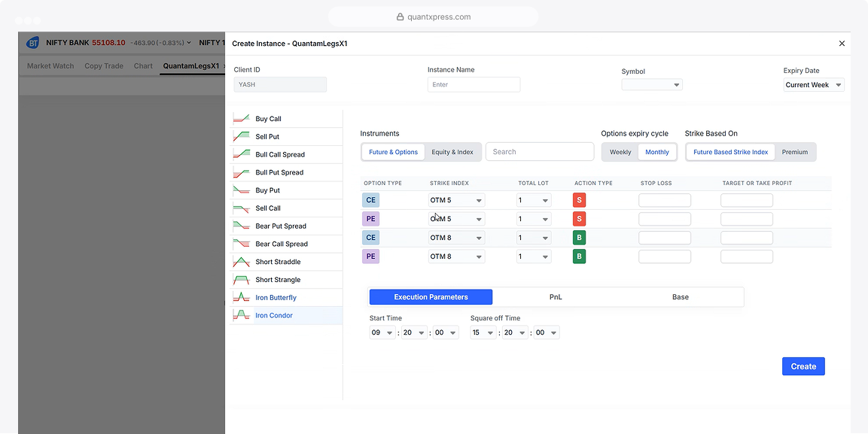Image resolution: width=868 pixels, height=434 pixels.
Task: Select Future & Options instruments
Action: tap(393, 152)
